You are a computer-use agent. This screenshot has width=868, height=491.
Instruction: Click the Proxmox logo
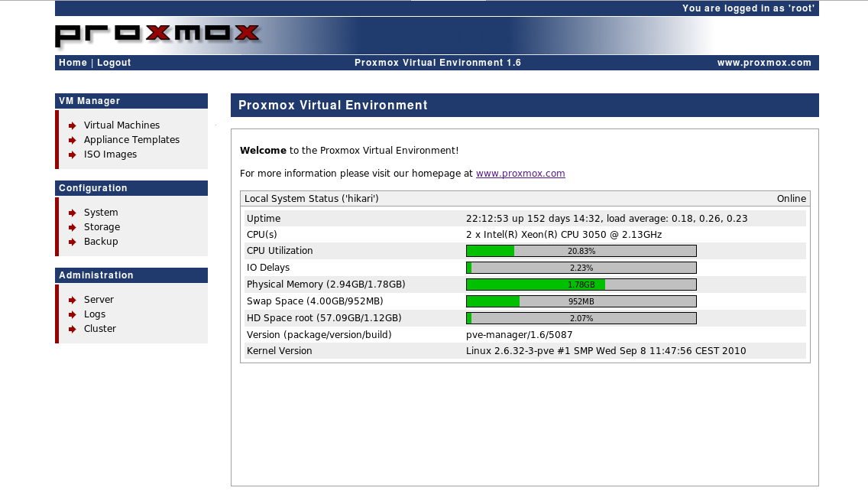coord(157,35)
